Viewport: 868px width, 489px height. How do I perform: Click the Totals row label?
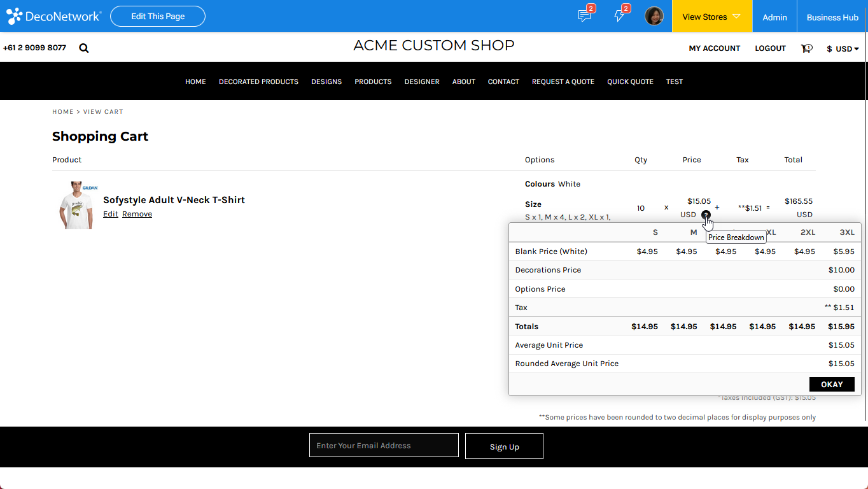(x=527, y=327)
